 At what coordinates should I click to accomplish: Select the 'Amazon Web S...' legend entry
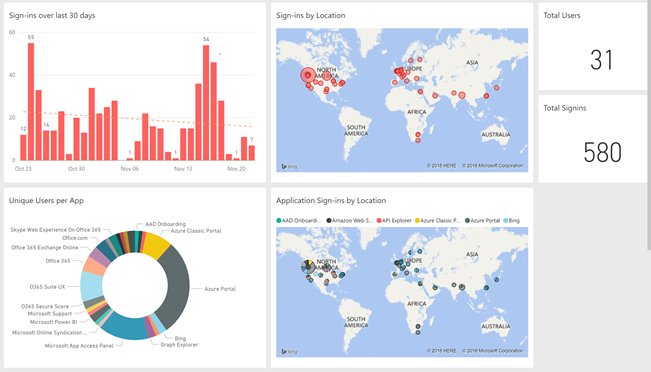pyautogui.click(x=349, y=220)
